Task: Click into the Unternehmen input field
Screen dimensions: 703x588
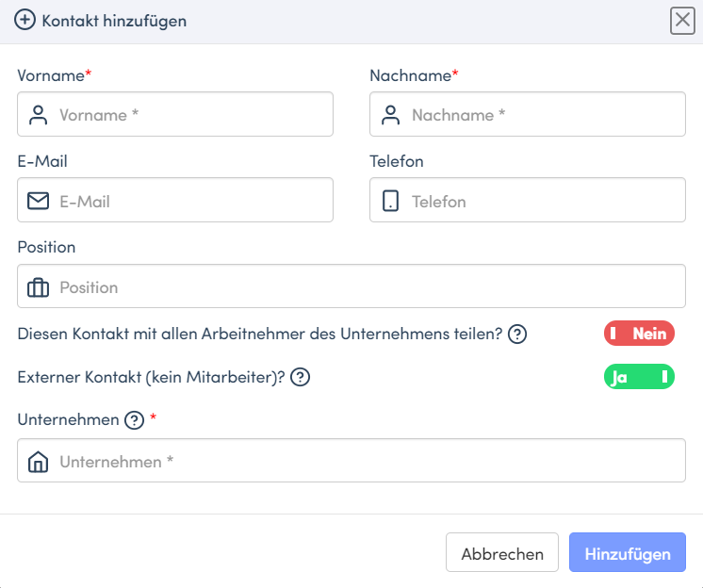Action: [x=351, y=460]
